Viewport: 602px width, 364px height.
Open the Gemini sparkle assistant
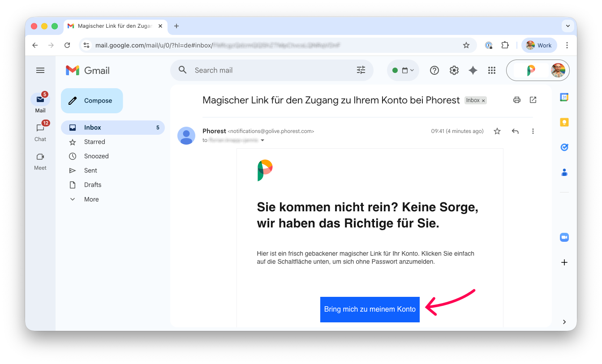(x=473, y=70)
